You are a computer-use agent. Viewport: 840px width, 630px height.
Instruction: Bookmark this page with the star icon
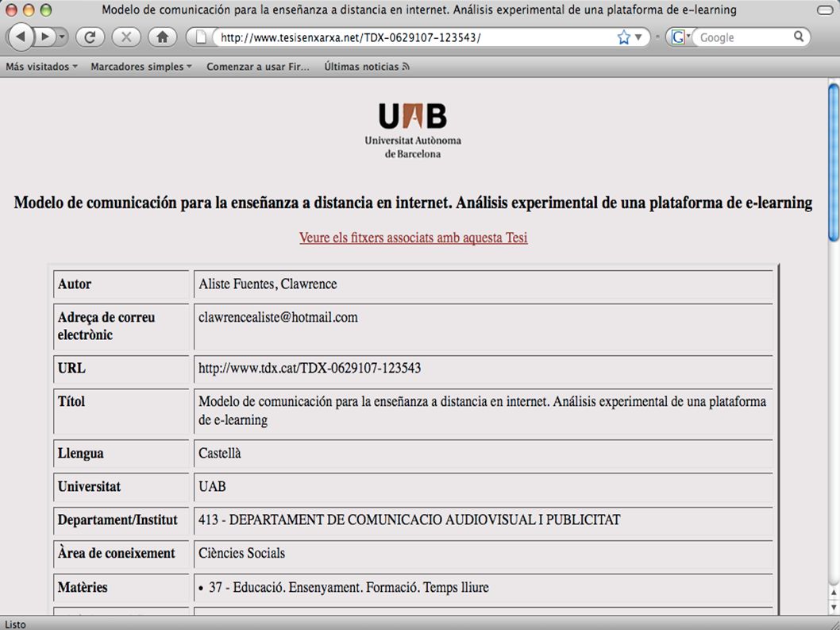click(623, 37)
